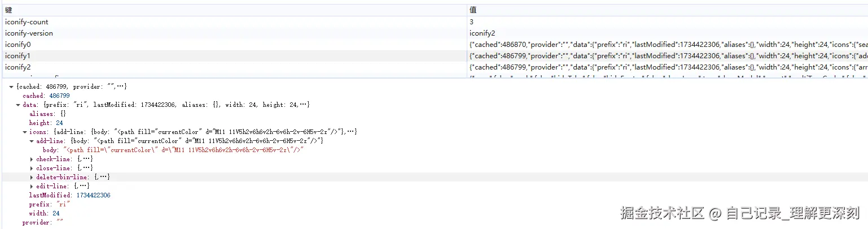This screenshot has width=868, height=229.
Task: Collapse the data object node
Action: click(18, 105)
